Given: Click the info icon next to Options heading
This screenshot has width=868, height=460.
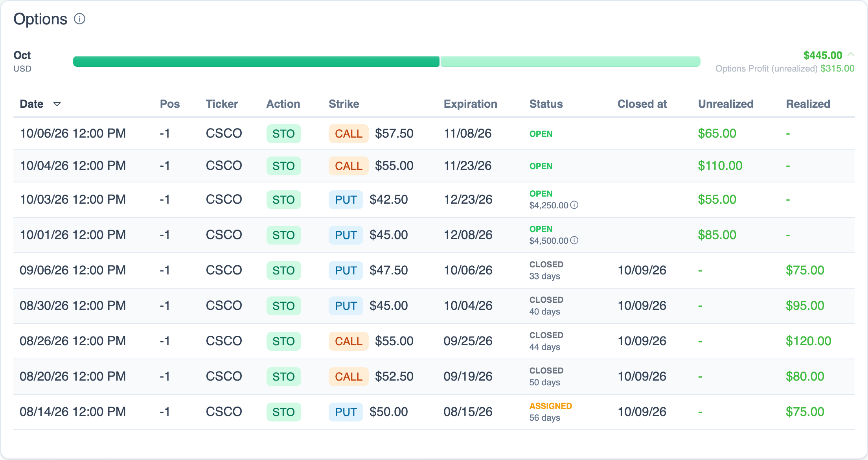Looking at the screenshot, I should 80,19.
